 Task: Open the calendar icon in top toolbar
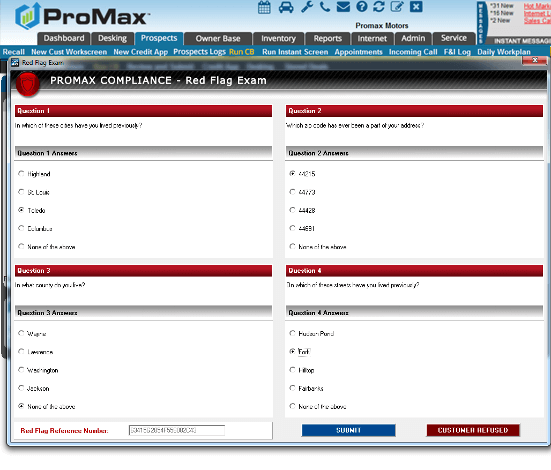tap(264, 7)
